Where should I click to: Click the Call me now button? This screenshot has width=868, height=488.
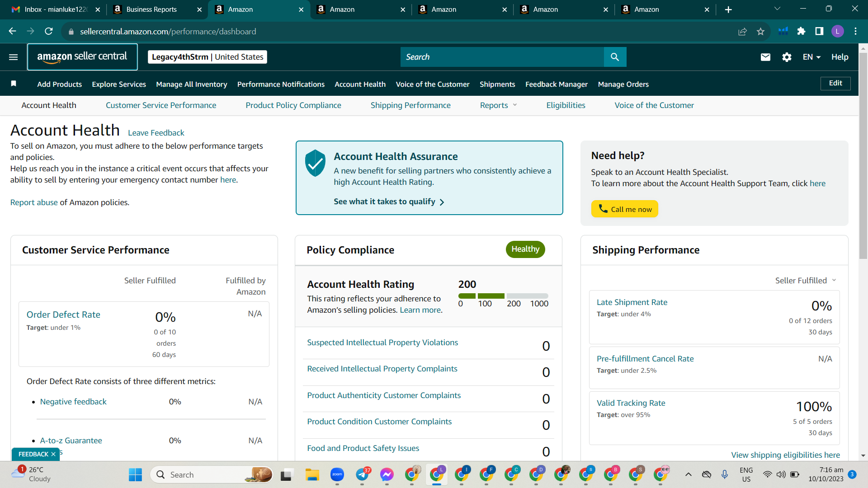(625, 209)
